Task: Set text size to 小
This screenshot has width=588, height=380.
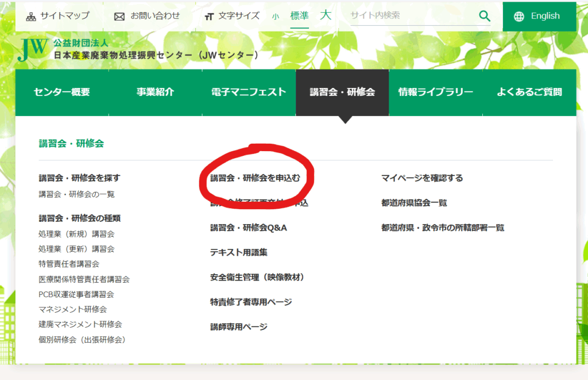Action: pos(276,17)
